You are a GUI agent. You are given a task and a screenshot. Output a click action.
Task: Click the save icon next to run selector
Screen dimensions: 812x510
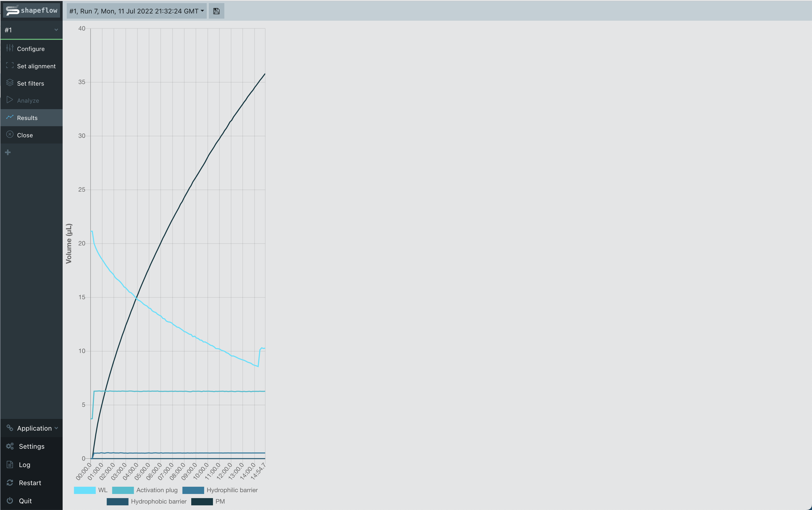point(216,11)
